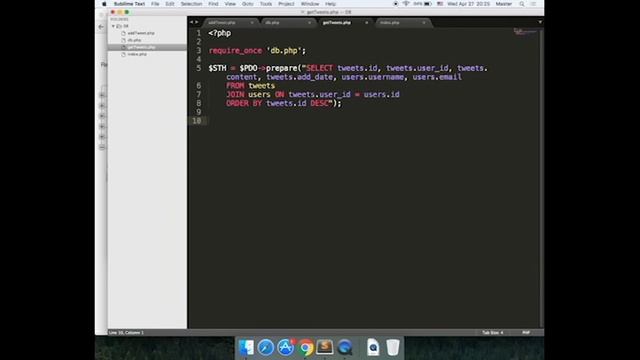Close the getTweets.php tab
The image size is (640, 360).
pos(367,22)
